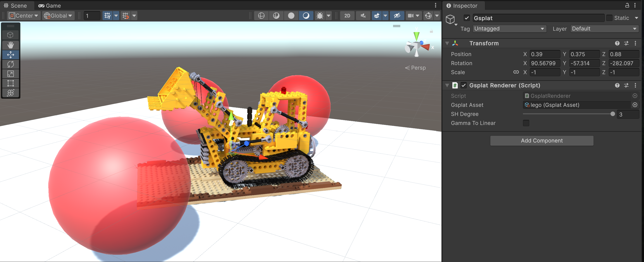Select the Rotate tool in the scene toolbar
Screen dimensions: 644x262
pyautogui.click(x=10, y=64)
